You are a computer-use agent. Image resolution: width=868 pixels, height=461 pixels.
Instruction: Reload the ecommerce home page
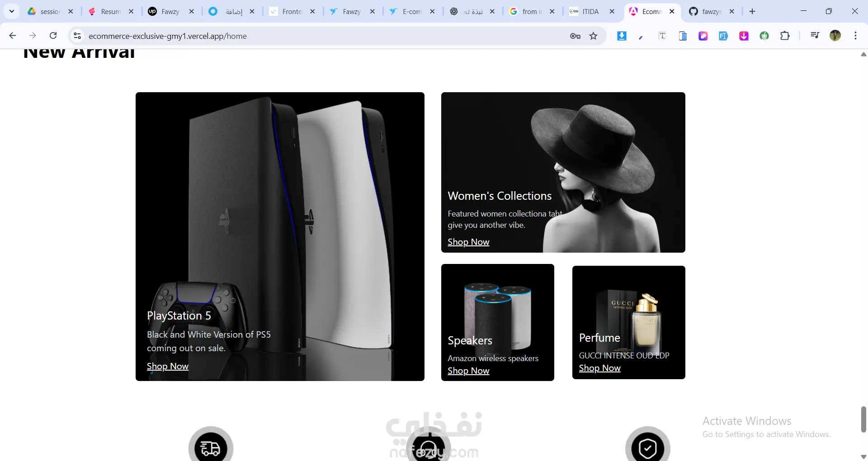point(53,36)
